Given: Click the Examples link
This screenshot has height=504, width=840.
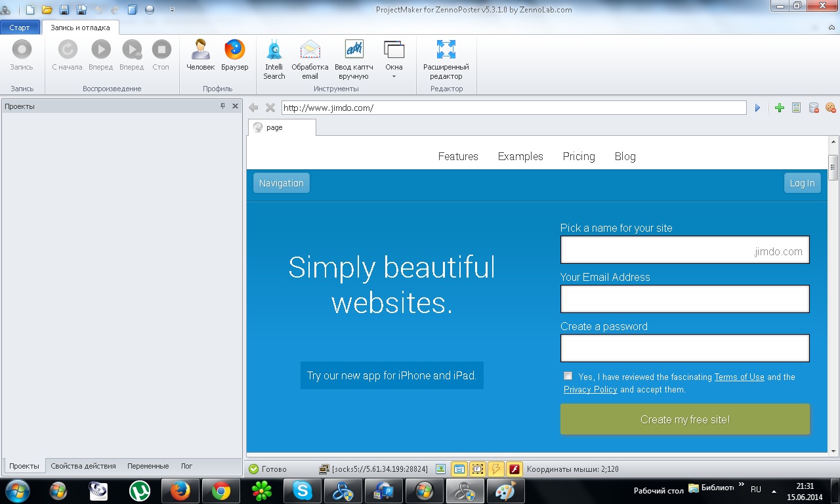Looking at the screenshot, I should pyautogui.click(x=520, y=156).
